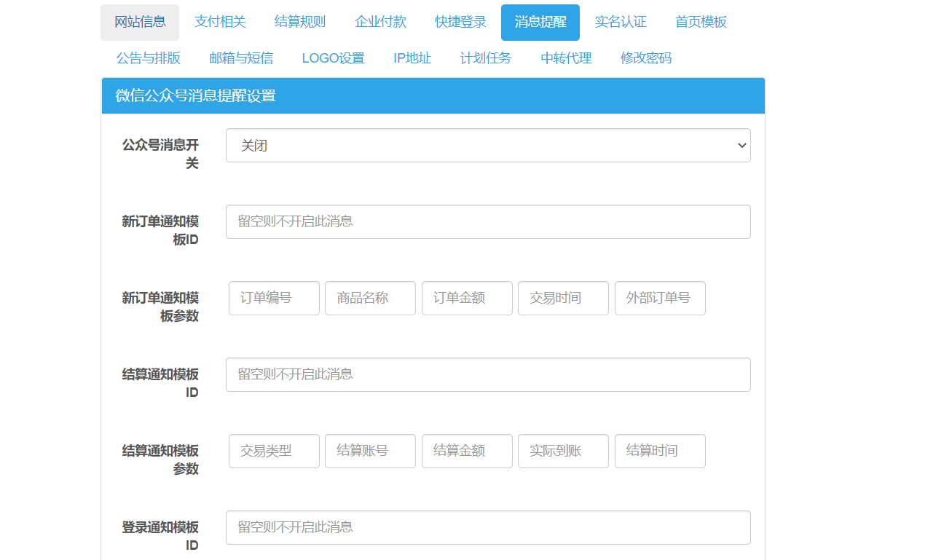Select the 外部订单号 parameter button
Viewport: 952px width, 560px height.
(x=660, y=298)
